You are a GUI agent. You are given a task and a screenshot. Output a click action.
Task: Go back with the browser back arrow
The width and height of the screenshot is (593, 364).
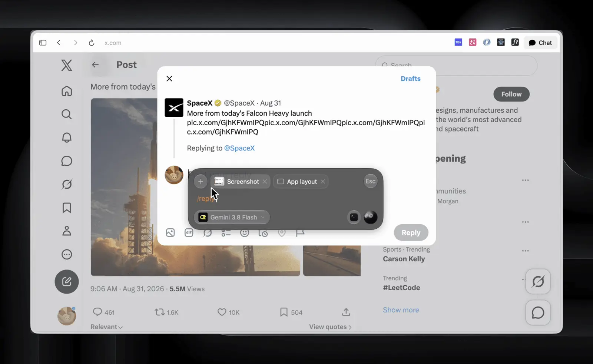click(59, 43)
